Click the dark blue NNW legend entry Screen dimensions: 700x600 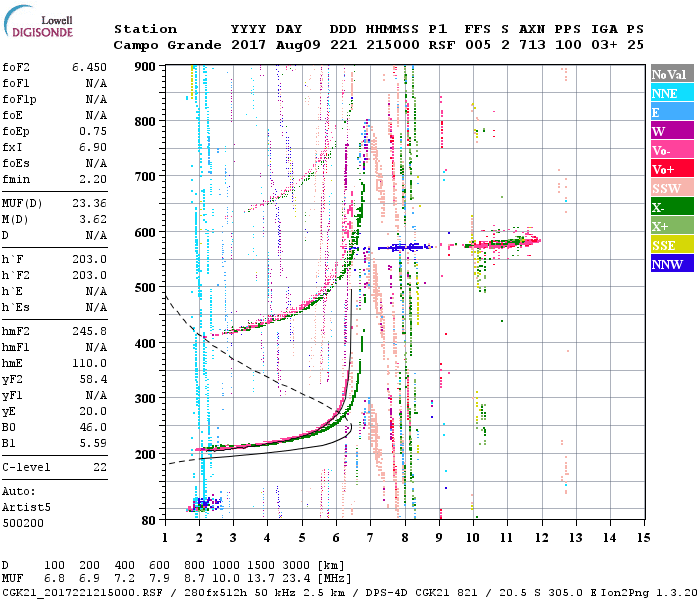pyautogui.click(x=671, y=264)
